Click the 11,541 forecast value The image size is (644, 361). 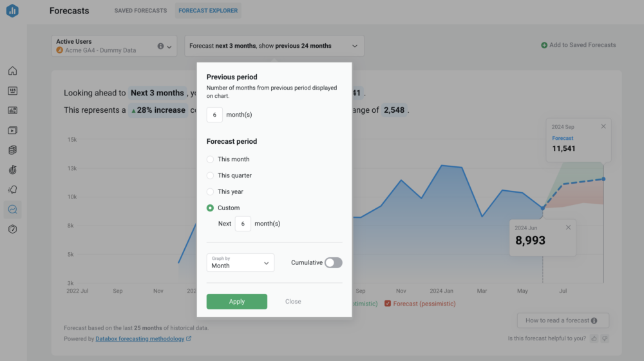563,148
